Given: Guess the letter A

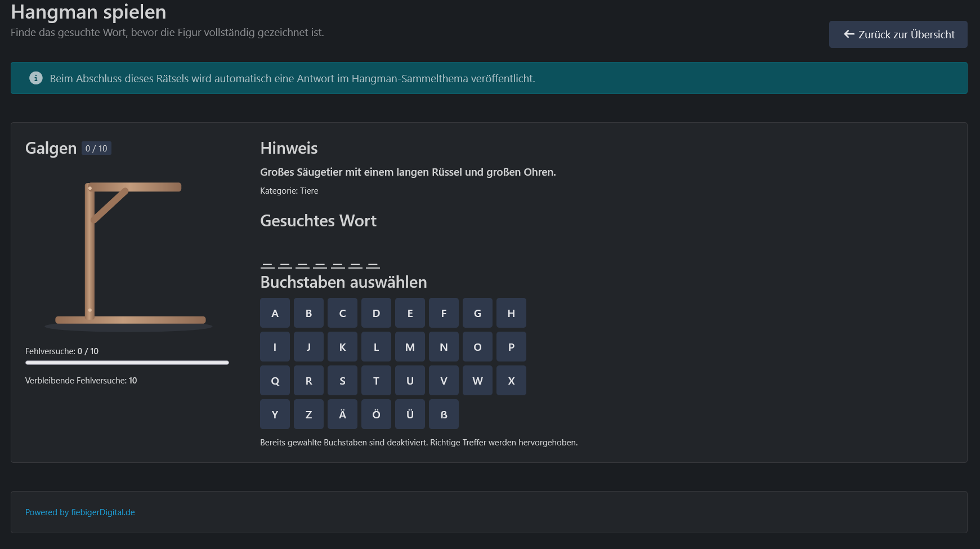Looking at the screenshot, I should pos(275,313).
